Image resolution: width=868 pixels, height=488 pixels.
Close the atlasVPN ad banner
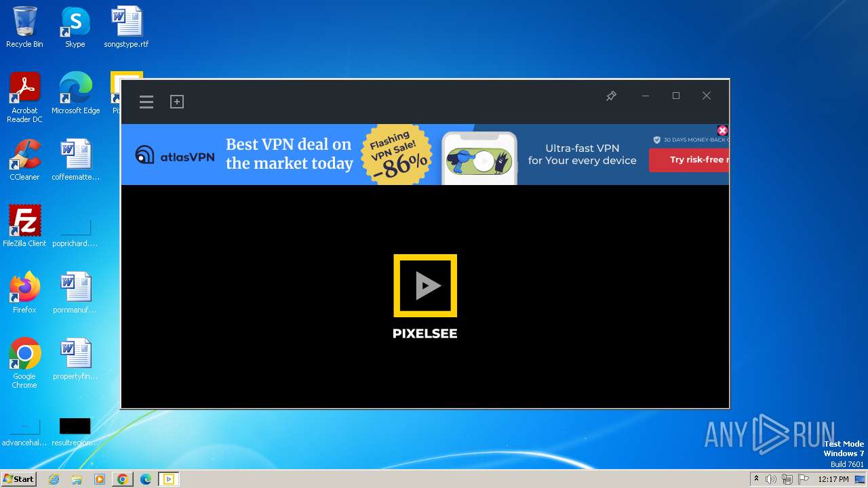tap(722, 130)
